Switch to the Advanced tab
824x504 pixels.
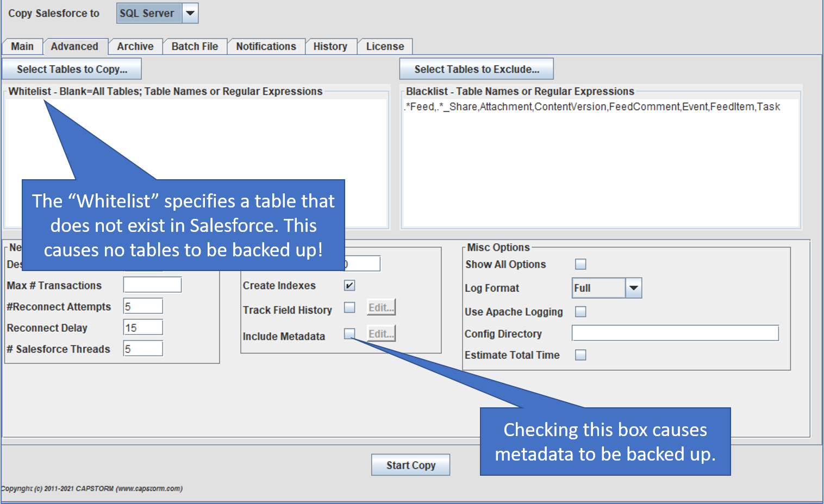click(75, 47)
